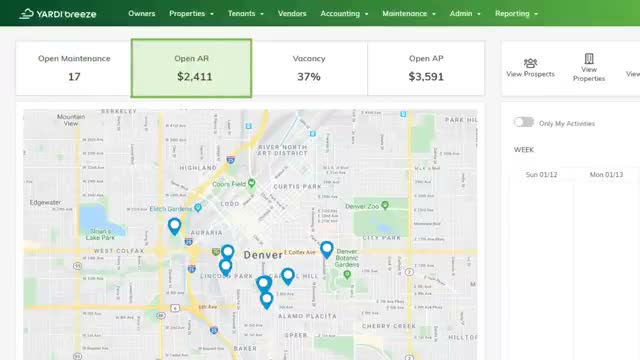
Task: Click the Yardi Breeze logo
Action: click(58, 14)
